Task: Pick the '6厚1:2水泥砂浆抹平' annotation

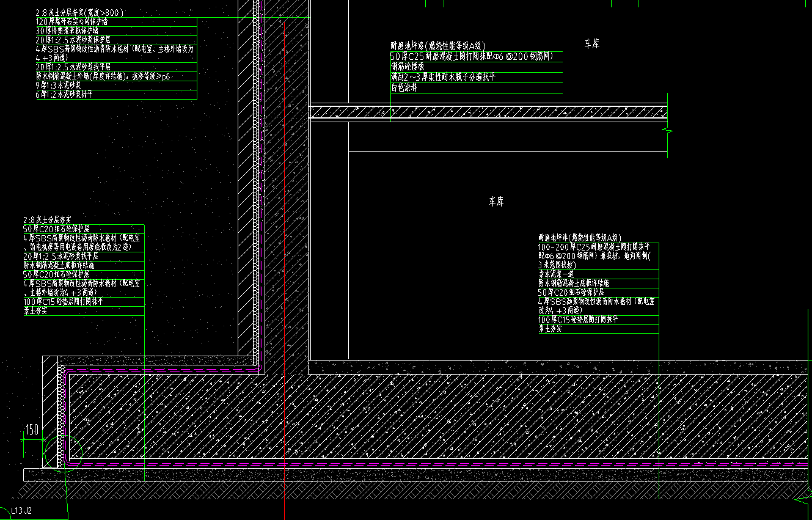Action: (x=65, y=95)
